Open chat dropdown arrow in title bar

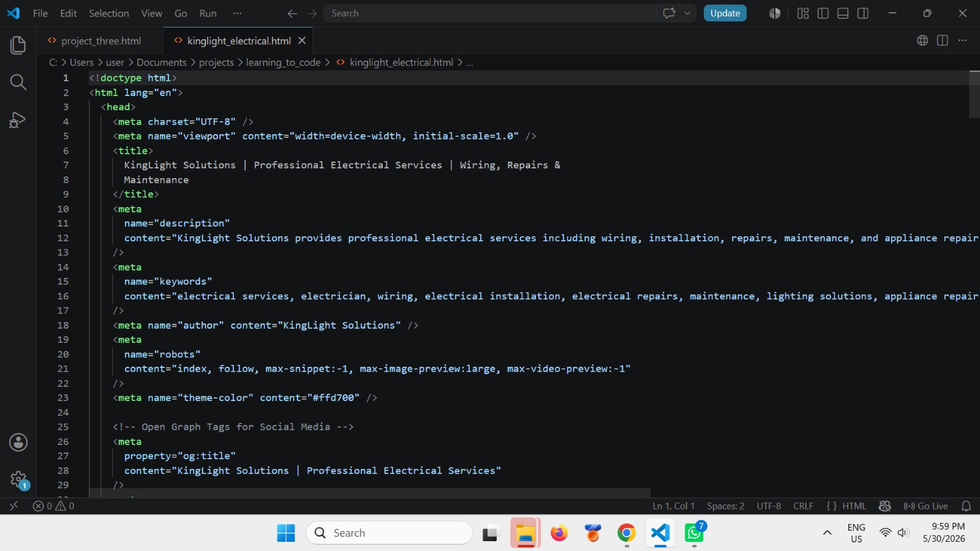pos(687,13)
